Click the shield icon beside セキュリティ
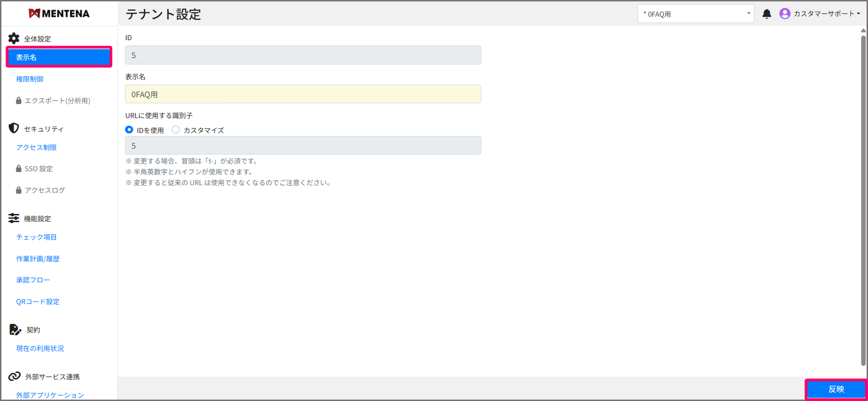The height and width of the screenshot is (401, 868). point(14,128)
